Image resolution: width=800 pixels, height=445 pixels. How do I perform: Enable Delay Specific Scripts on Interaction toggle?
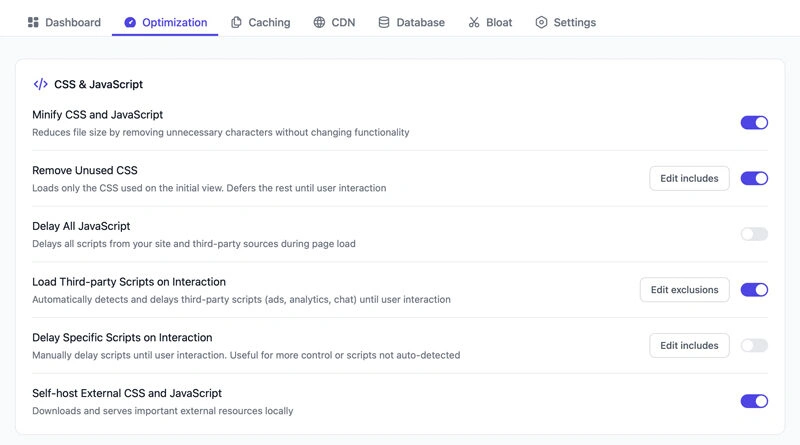[754, 345]
